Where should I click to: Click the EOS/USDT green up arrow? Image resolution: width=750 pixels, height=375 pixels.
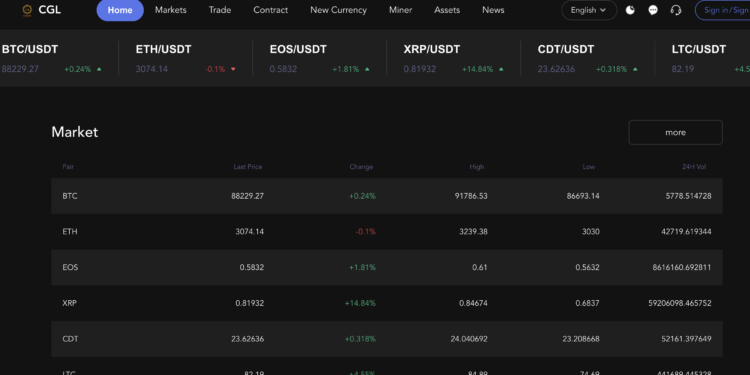pos(367,69)
